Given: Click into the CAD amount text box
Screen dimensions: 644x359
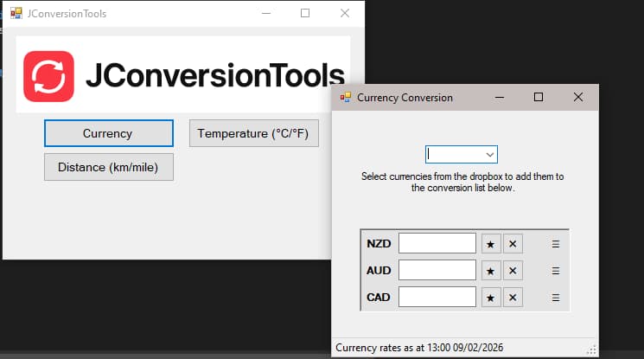Looking at the screenshot, I should pyautogui.click(x=437, y=297).
